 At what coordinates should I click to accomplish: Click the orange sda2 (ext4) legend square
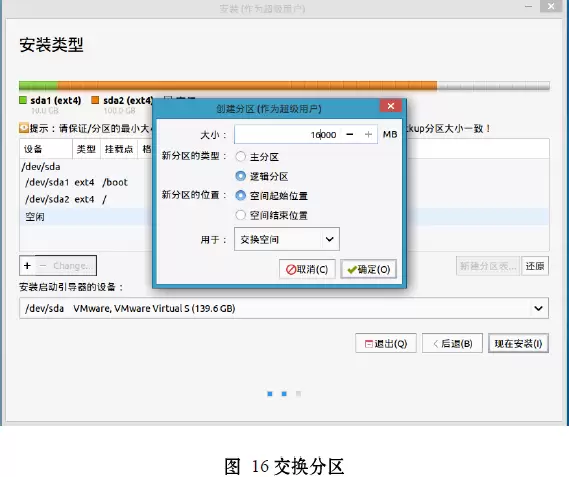[95, 100]
